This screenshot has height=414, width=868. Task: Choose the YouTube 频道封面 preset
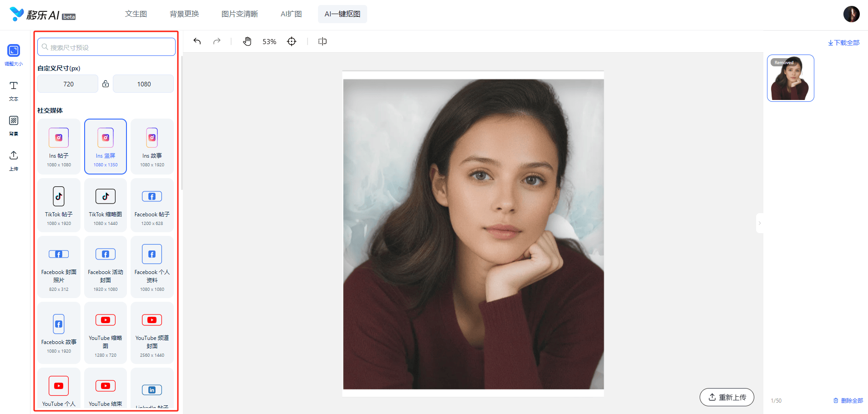click(152, 333)
